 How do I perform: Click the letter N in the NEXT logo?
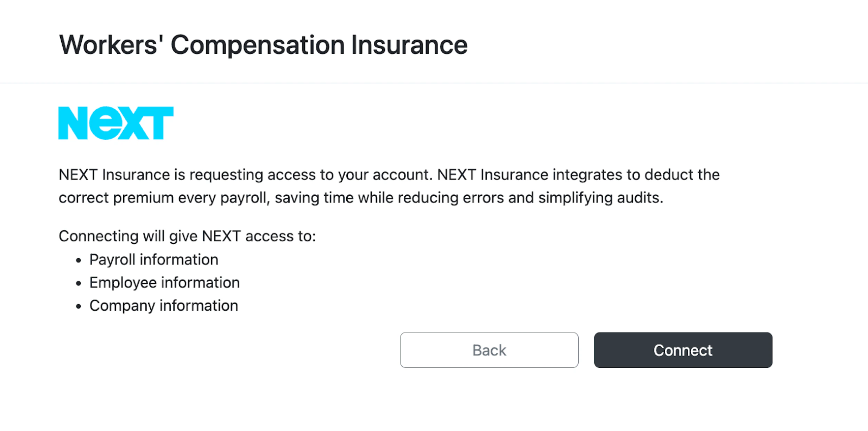pos(73,123)
